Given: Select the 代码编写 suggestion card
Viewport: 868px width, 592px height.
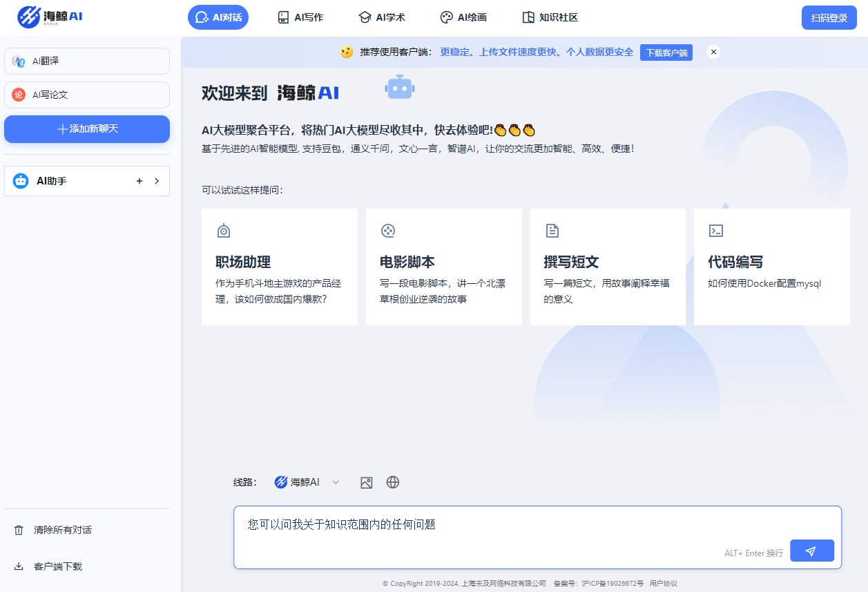Looking at the screenshot, I should pyautogui.click(x=771, y=267).
